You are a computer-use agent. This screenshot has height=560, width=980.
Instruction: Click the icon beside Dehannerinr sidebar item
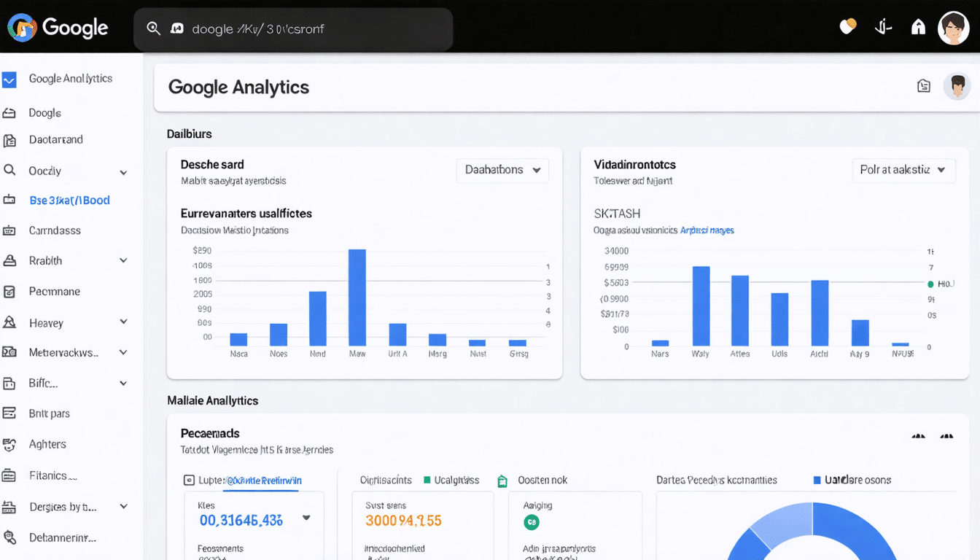(9, 537)
